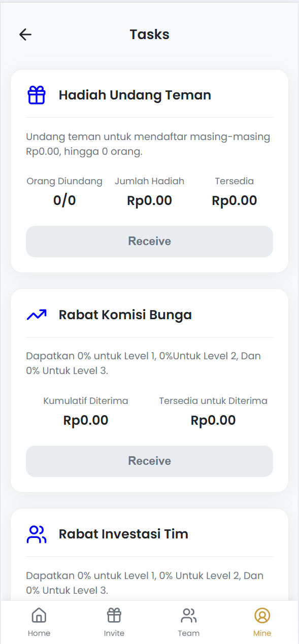Switch to the Home tab label
Image resolution: width=299 pixels, height=644 pixels.
coord(39,633)
